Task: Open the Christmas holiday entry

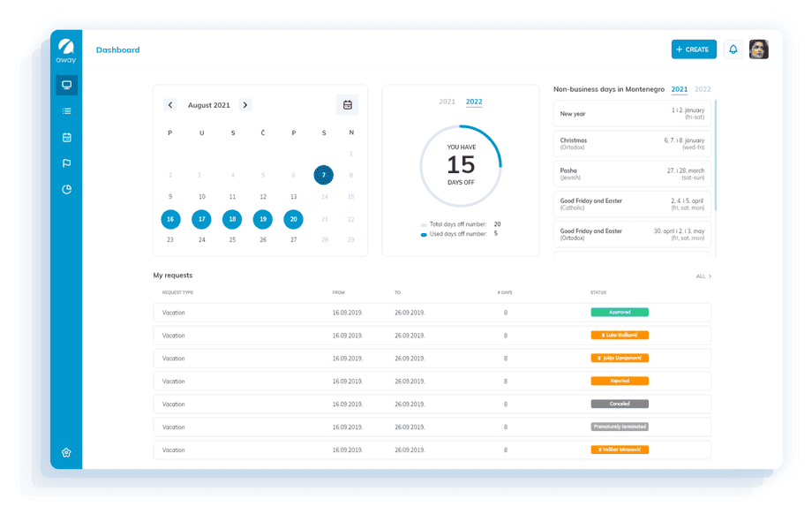Action: [x=632, y=143]
